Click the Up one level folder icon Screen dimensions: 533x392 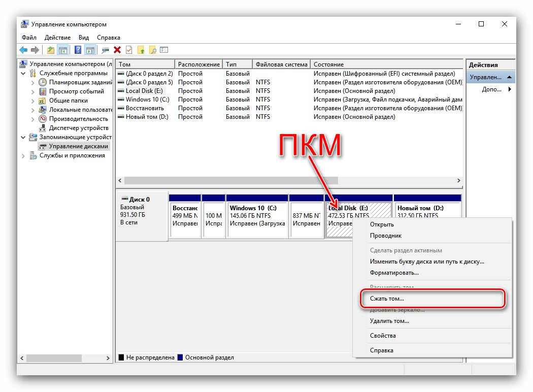(50, 50)
